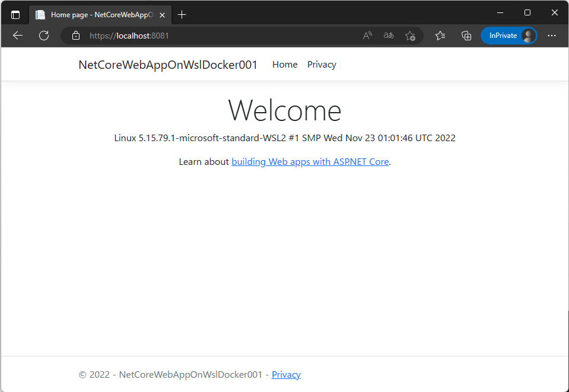Image resolution: width=569 pixels, height=392 pixels.
Task: Close the browser window
Action: coord(555,12)
